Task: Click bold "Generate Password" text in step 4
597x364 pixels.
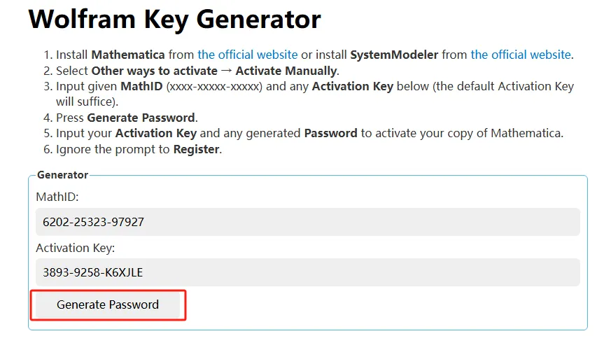Action: [x=141, y=118]
